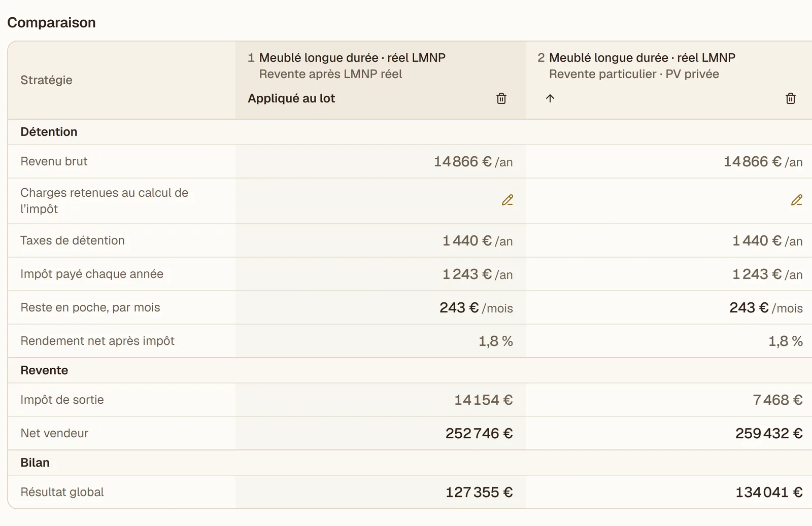812x526 pixels.
Task: Edit charges for strategy 2 via pencil icon
Action: click(x=797, y=200)
